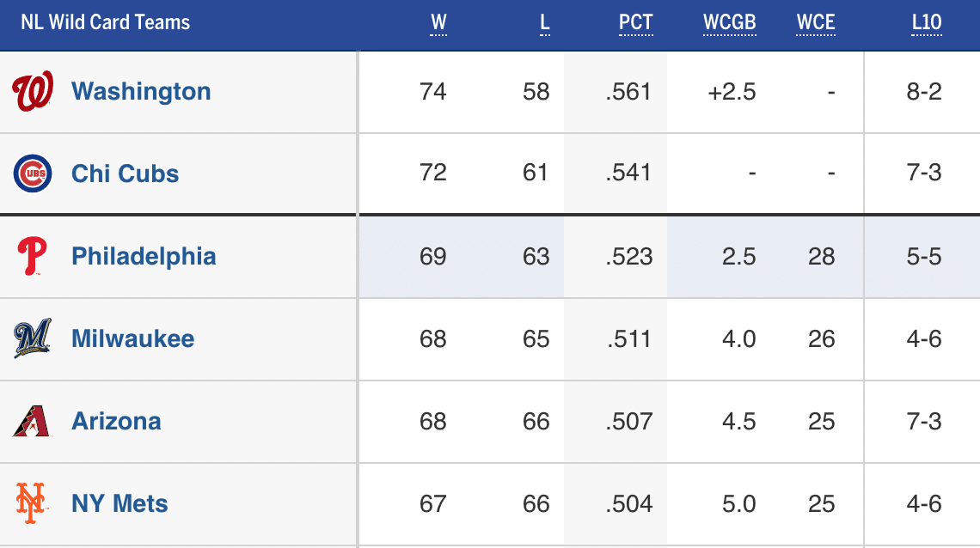Click Philadelphia's 5-5 last-ten record

tap(924, 257)
